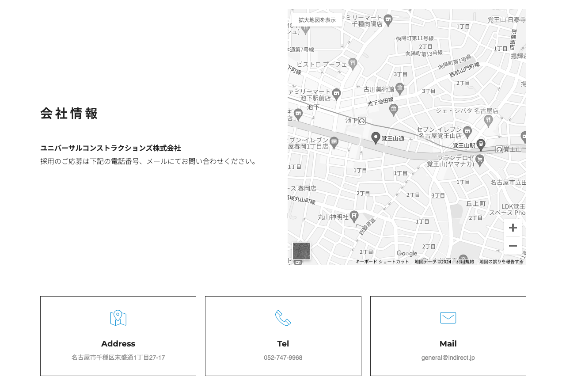The height and width of the screenshot is (392, 562).
Task: Click the Google logo on the map
Action: [x=406, y=253]
